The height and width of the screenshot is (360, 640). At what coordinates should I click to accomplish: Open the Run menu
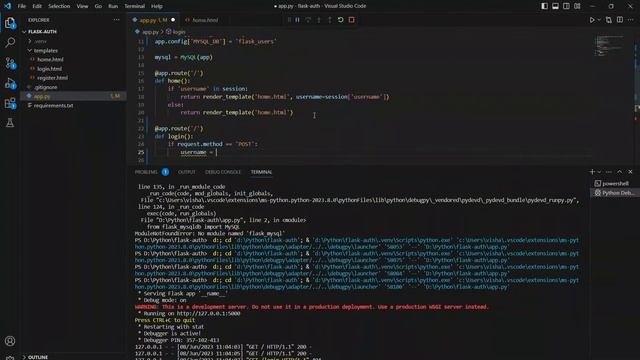(113, 6)
